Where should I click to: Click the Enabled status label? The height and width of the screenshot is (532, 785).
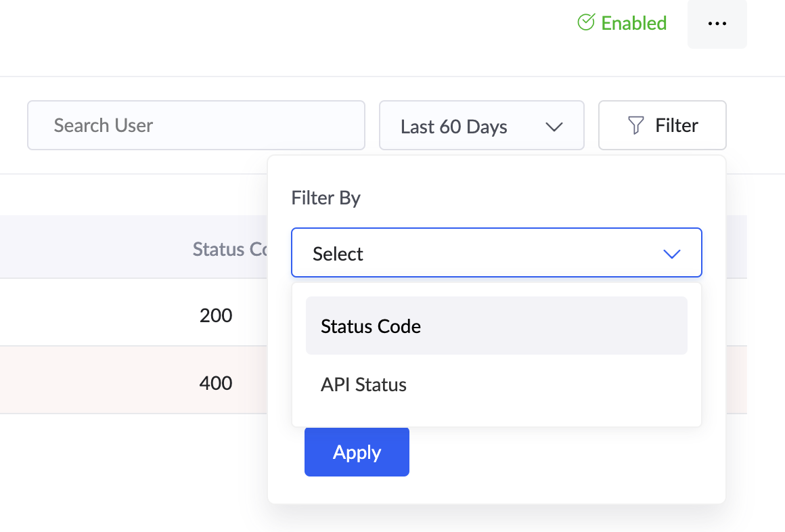pos(633,23)
